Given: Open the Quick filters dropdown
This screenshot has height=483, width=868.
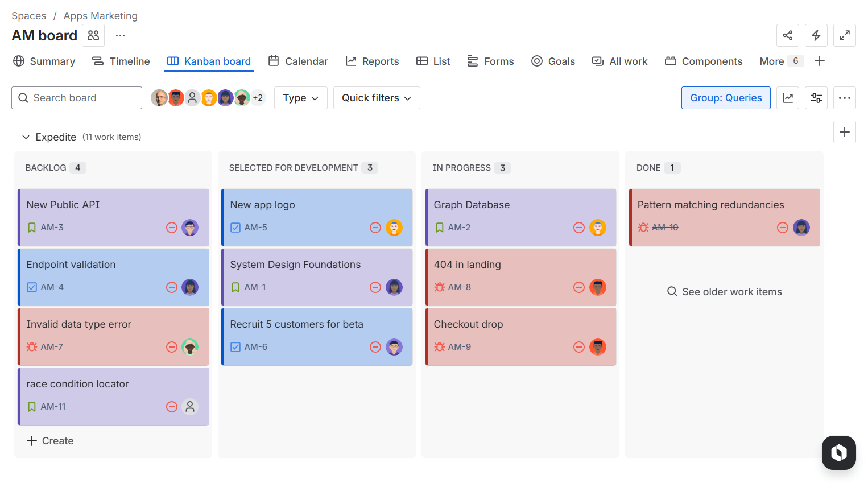Looking at the screenshot, I should (x=377, y=97).
